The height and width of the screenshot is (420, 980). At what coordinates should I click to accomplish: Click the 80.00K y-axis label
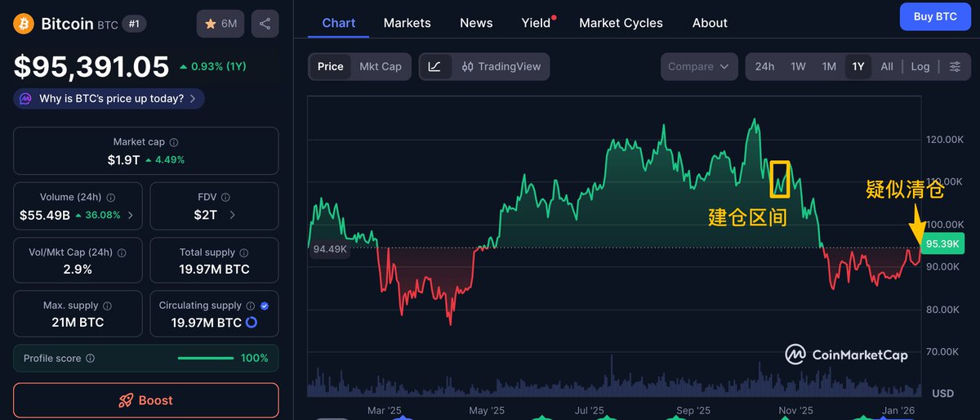tap(944, 310)
